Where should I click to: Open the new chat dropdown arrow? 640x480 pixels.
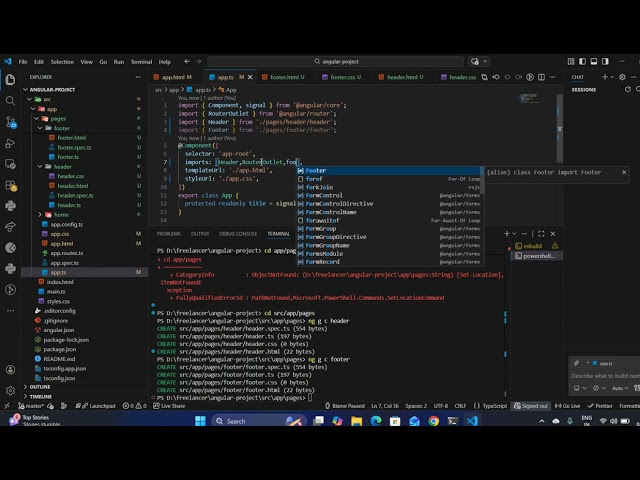612,77
